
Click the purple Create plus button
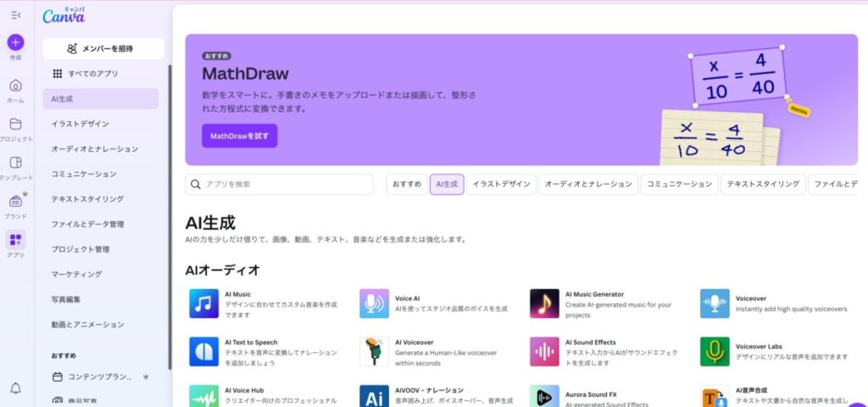coord(15,42)
